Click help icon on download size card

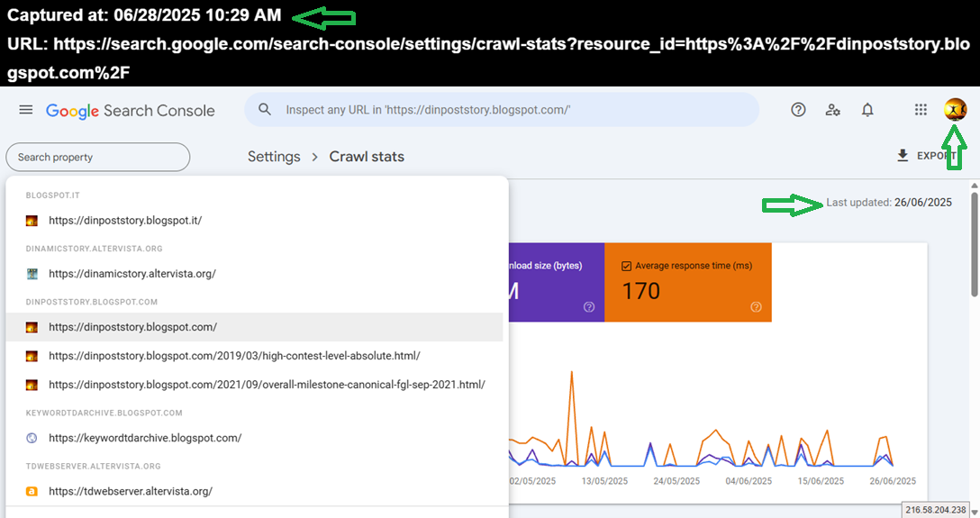pyautogui.click(x=589, y=307)
